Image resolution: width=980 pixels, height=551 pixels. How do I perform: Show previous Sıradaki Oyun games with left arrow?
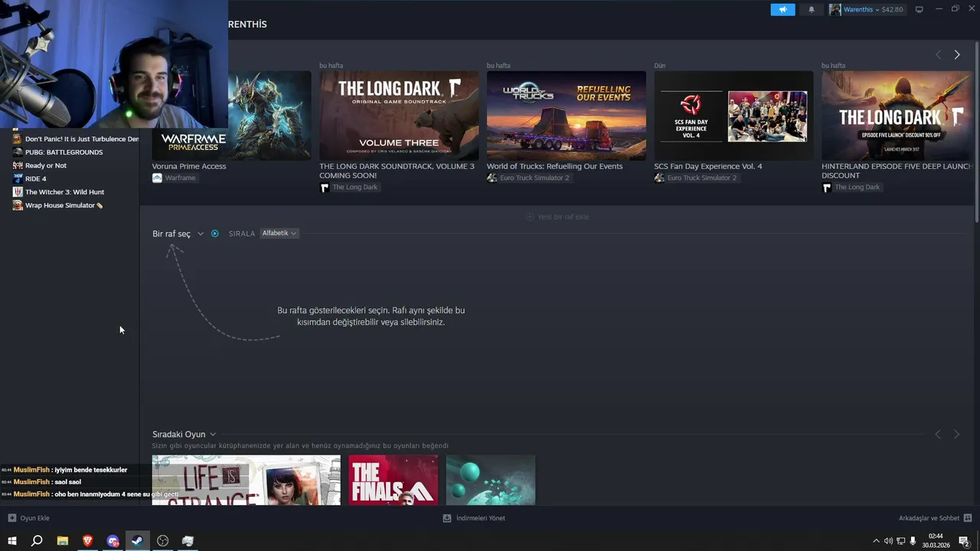pyautogui.click(x=938, y=434)
